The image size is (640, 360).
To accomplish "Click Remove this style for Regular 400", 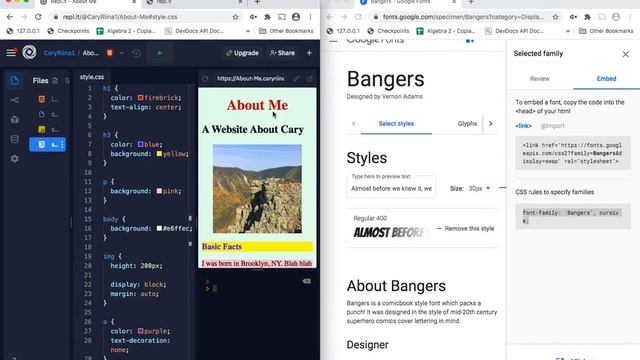I will coord(465,229).
